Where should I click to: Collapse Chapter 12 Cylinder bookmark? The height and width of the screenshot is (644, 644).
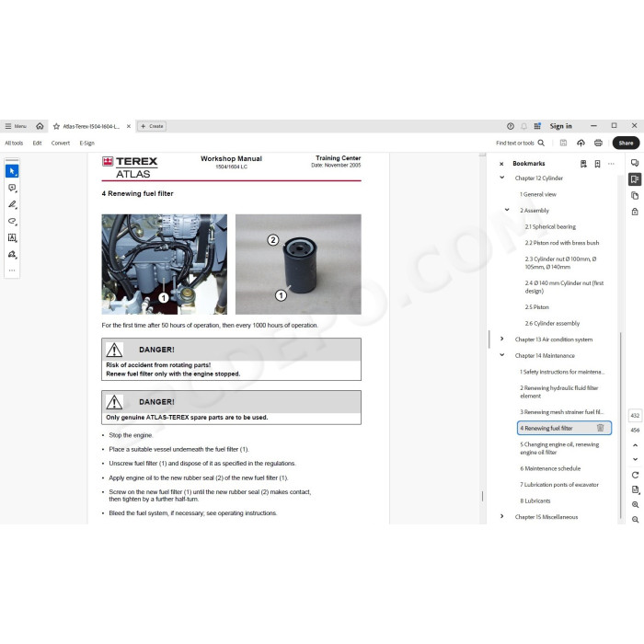coord(502,178)
